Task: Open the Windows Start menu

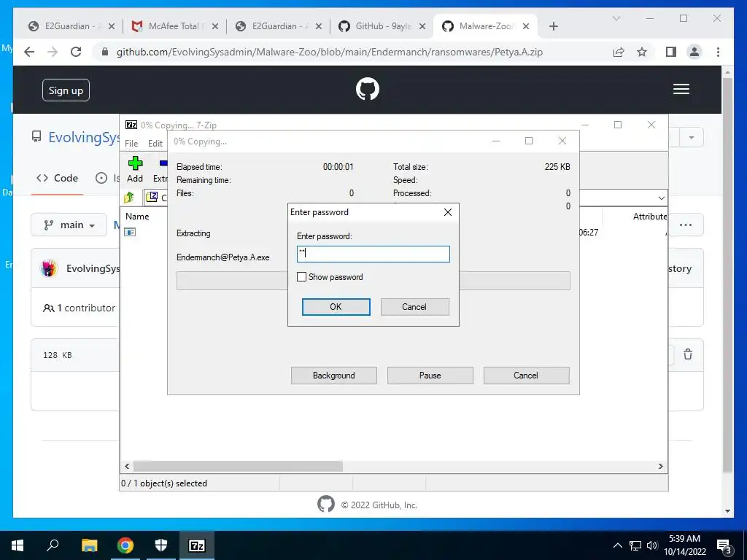Action: 18,545
